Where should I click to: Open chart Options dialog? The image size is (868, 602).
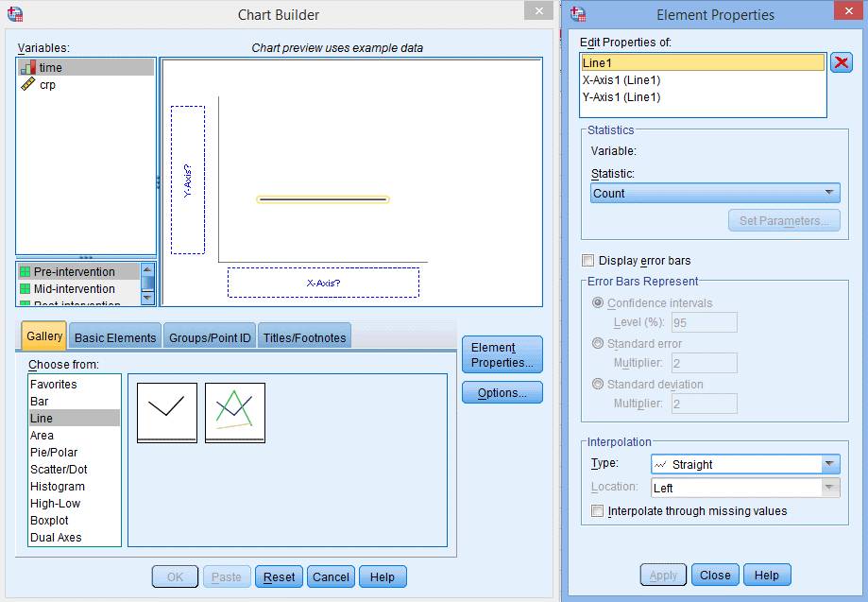click(x=502, y=392)
